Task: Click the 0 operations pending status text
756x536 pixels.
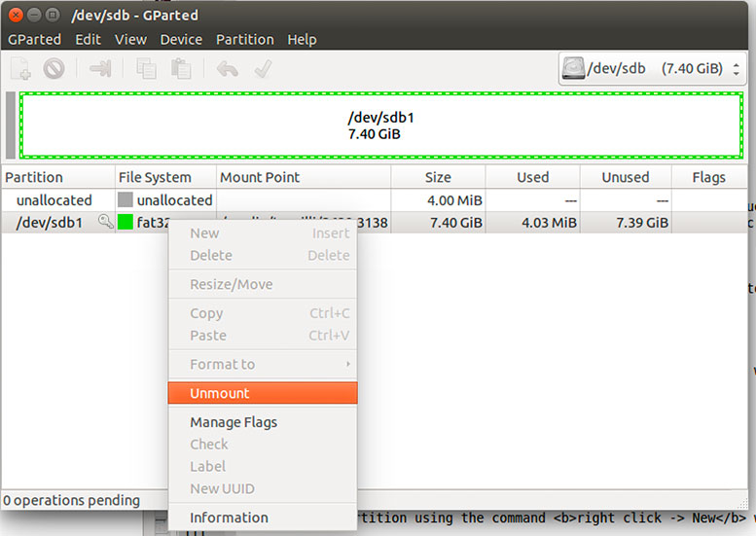Action: 71,500
